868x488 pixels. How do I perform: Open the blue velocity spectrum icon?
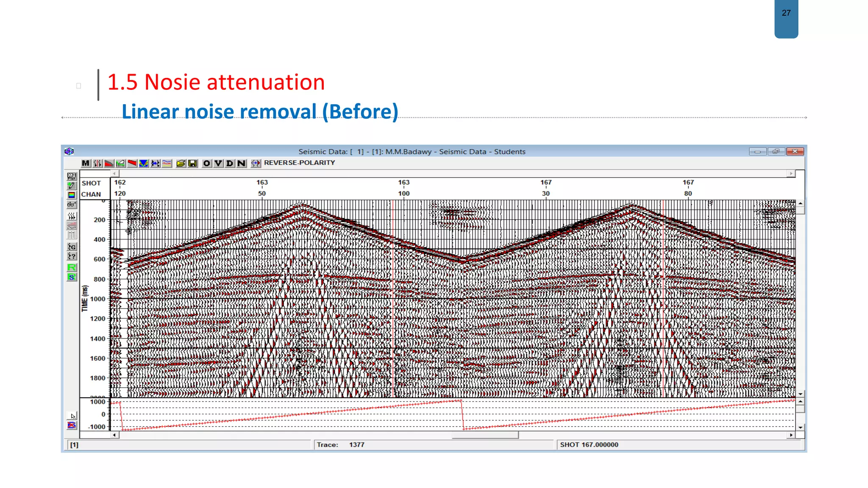click(x=144, y=163)
